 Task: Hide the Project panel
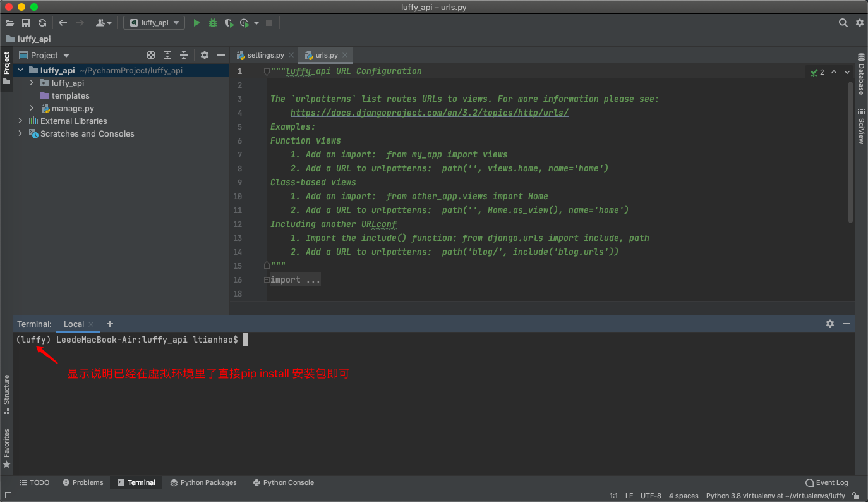pyautogui.click(x=221, y=56)
